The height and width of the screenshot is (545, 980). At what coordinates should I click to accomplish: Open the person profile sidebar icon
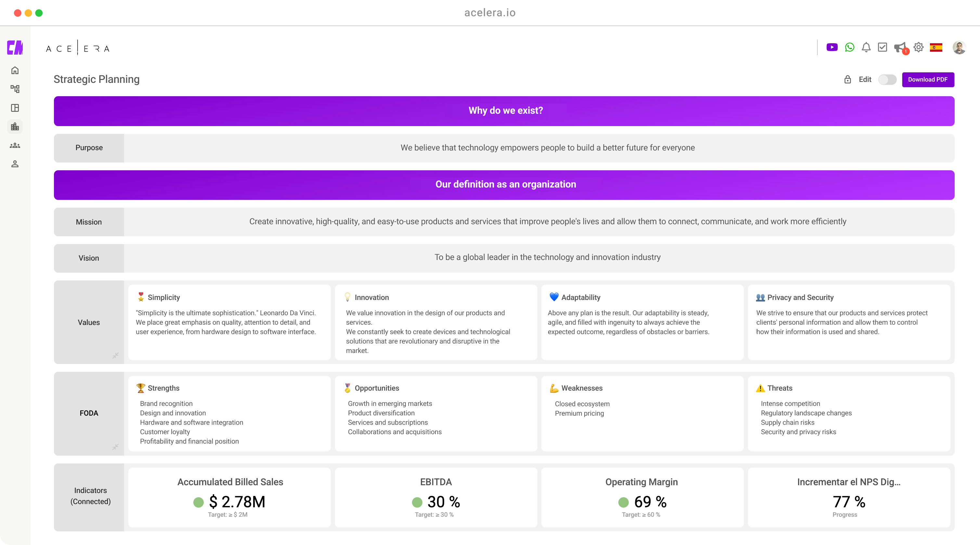click(15, 164)
